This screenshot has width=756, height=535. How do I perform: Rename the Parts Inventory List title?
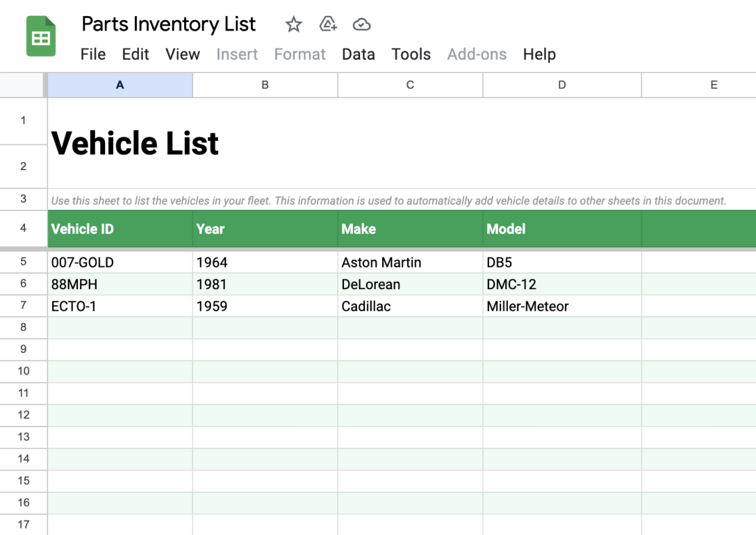tap(168, 24)
